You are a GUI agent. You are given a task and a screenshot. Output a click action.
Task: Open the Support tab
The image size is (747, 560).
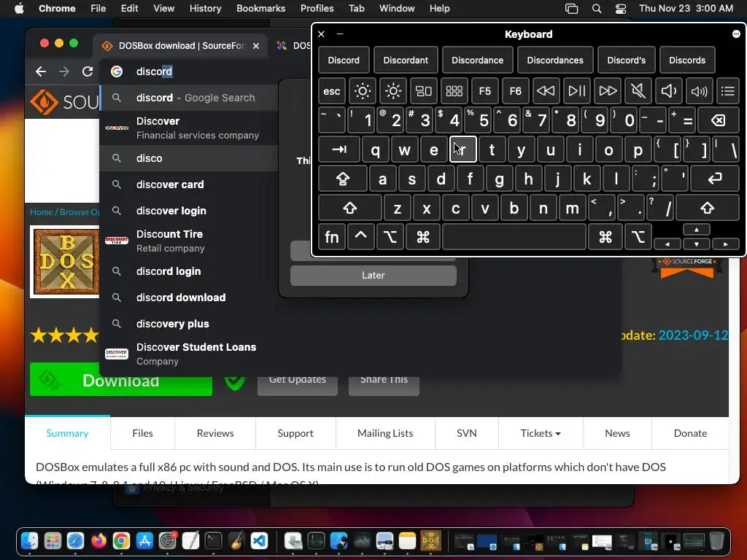pyautogui.click(x=295, y=433)
